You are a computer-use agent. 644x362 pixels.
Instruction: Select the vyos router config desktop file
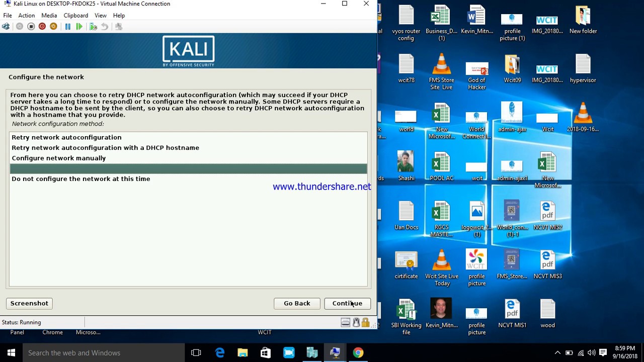406,24
